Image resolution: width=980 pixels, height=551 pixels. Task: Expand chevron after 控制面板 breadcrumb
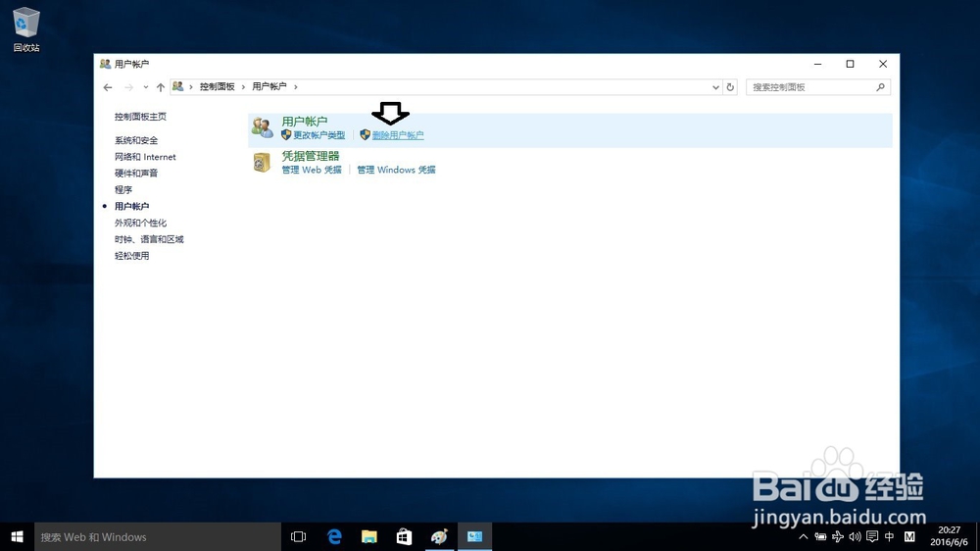coord(243,87)
